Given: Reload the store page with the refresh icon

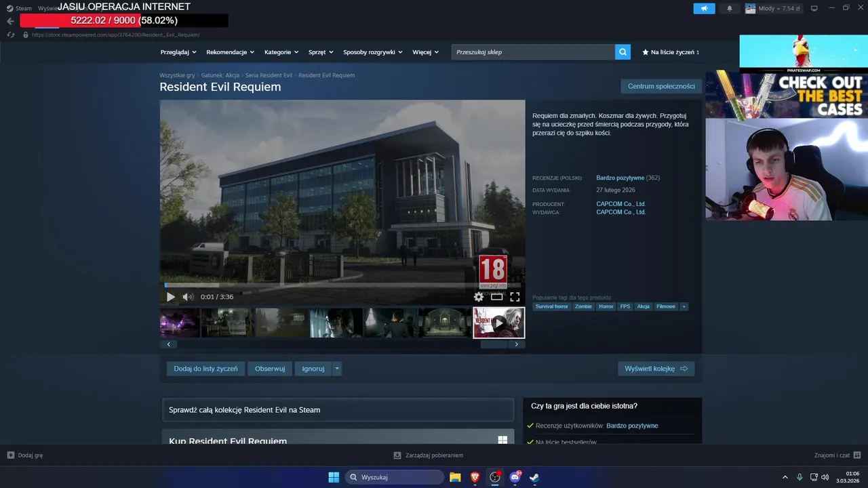Looking at the screenshot, I should coord(11,35).
